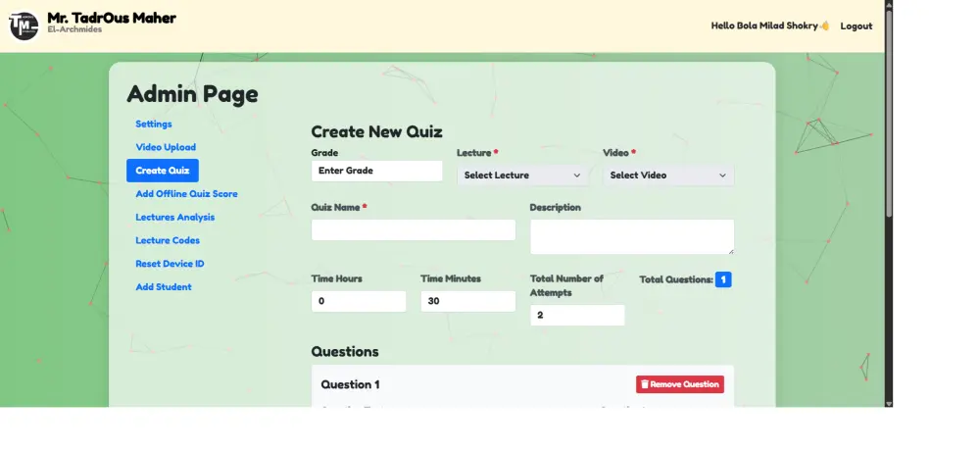Click the trash icon on Remove Question
Screen dimensions: 980x452
644,384
